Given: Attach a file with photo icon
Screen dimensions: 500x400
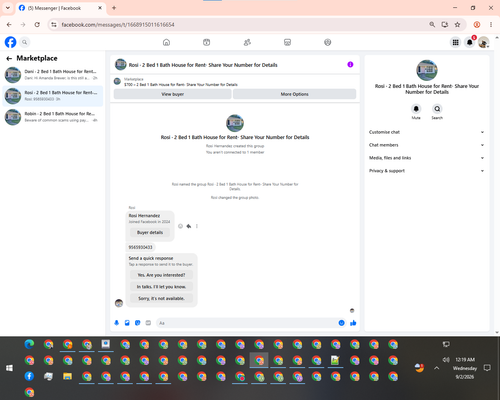Looking at the screenshot, I should tap(127, 323).
